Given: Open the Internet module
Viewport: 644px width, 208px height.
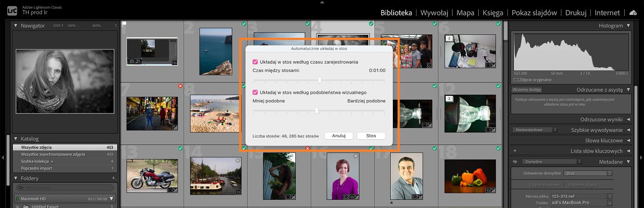Looking at the screenshot, I should click(x=607, y=12).
